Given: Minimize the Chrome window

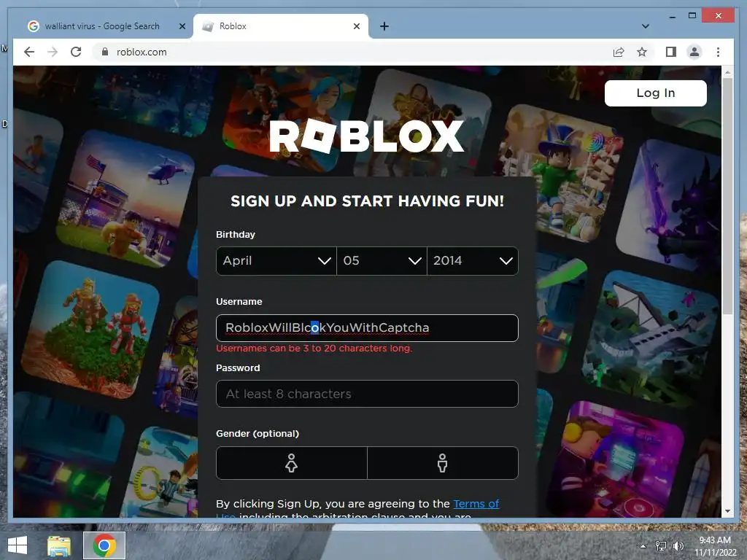Looking at the screenshot, I should [672, 16].
